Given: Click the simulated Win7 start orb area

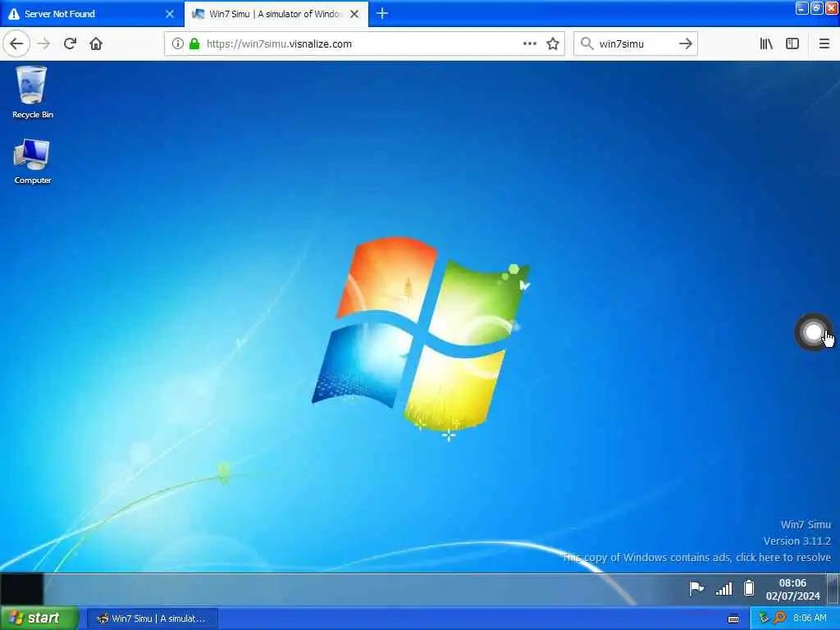Looking at the screenshot, I should pyautogui.click(x=21, y=589).
